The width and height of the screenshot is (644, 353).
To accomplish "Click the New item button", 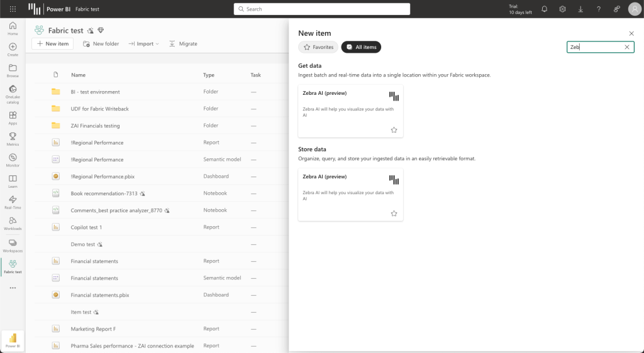I will [x=53, y=43].
